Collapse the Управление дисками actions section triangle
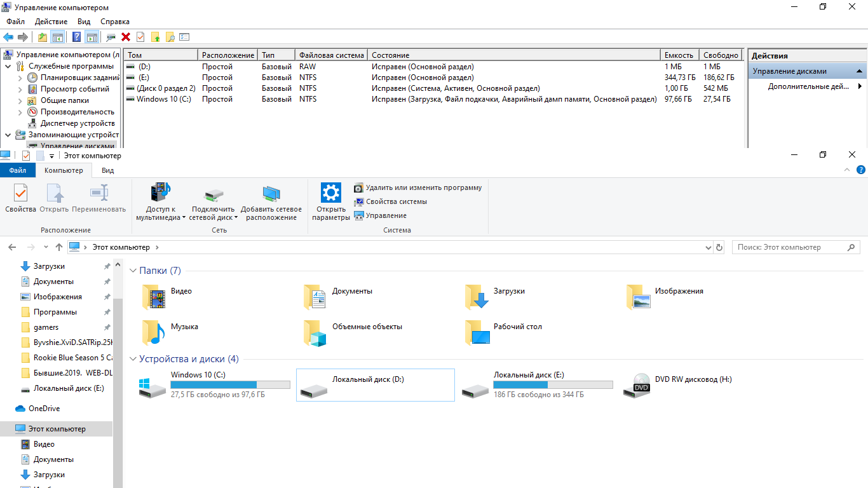The height and width of the screenshot is (488, 868). click(859, 71)
